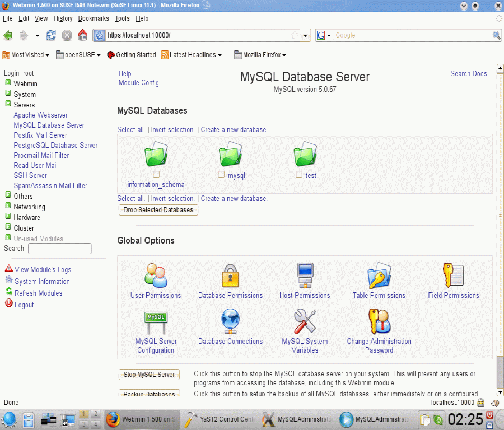Expand the Networking category in sidebar
The image size is (504, 430).
point(8,205)
